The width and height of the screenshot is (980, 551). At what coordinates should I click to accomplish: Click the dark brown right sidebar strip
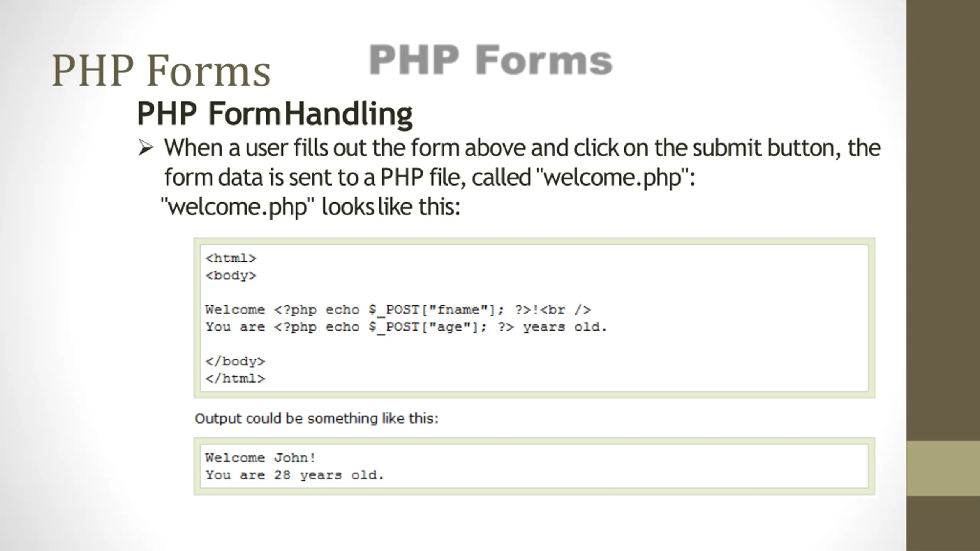click(943, 220)
